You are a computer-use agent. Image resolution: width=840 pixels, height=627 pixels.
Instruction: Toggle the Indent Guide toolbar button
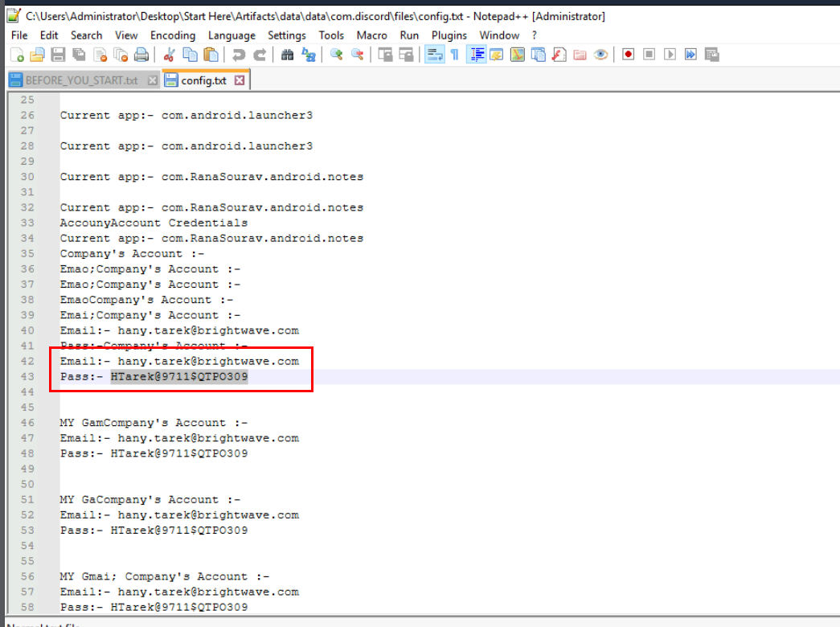click(x=476, y=55)
